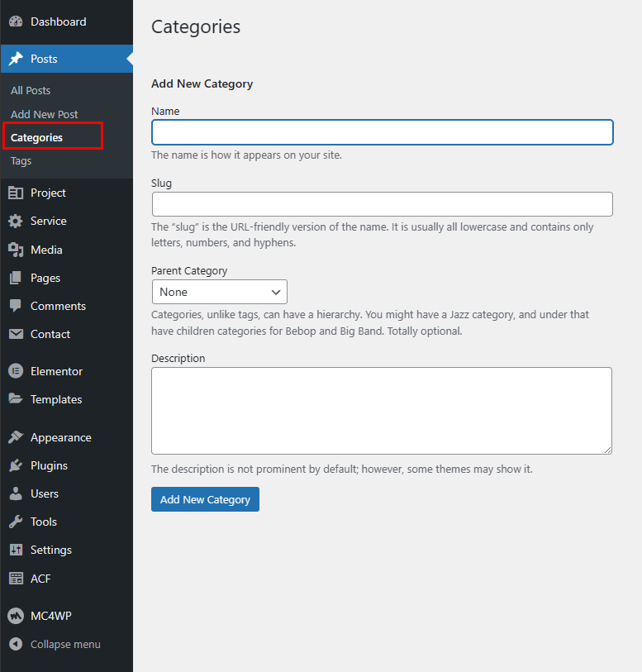Viewport: 642px width, 672px height.
Task: Click the Name field label
Action: pyautogui.click(x=165, y=111)
